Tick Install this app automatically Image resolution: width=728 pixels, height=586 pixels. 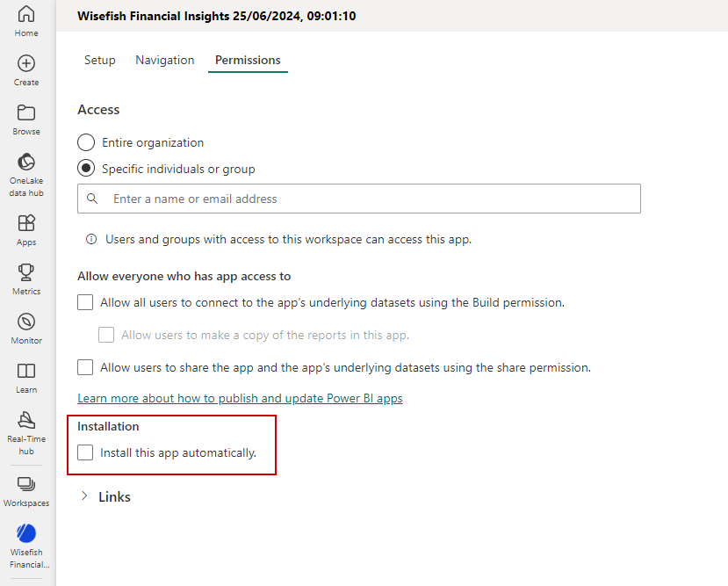tap(85, 452)
